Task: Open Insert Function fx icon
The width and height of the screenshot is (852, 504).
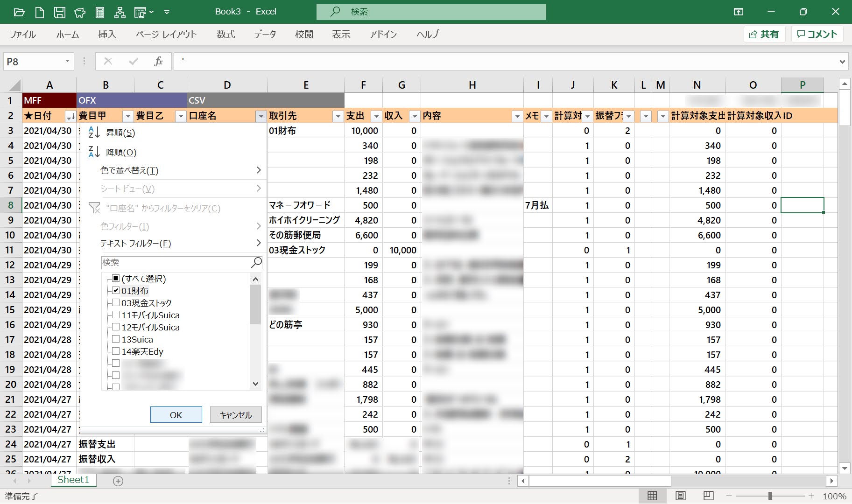Action: point(158,61)
